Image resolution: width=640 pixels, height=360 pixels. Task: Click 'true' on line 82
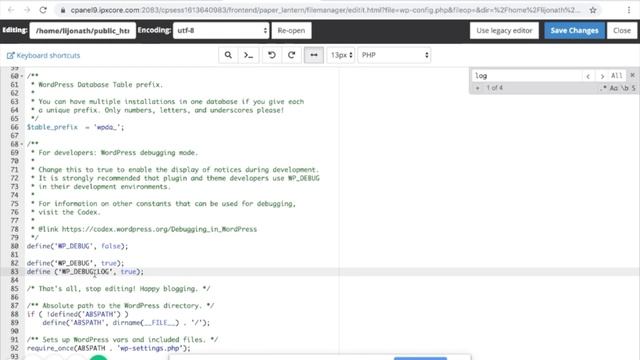tap(109, 263)
